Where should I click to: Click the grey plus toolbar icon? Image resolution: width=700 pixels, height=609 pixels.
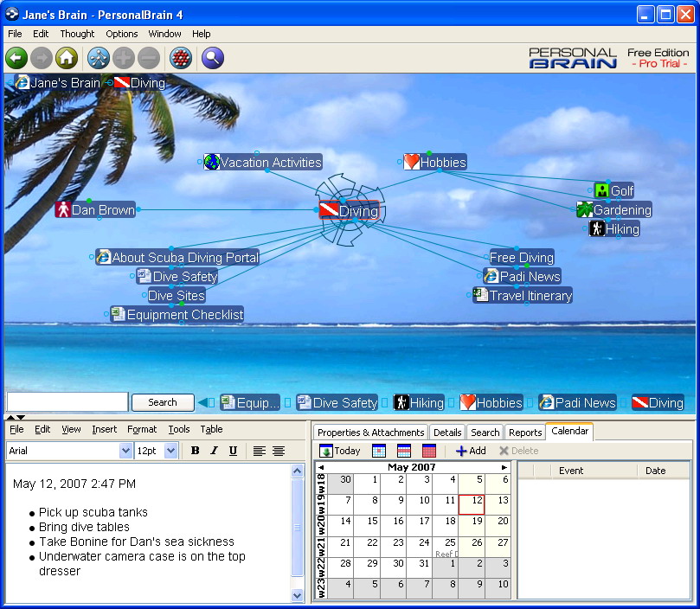coord(124,58)
